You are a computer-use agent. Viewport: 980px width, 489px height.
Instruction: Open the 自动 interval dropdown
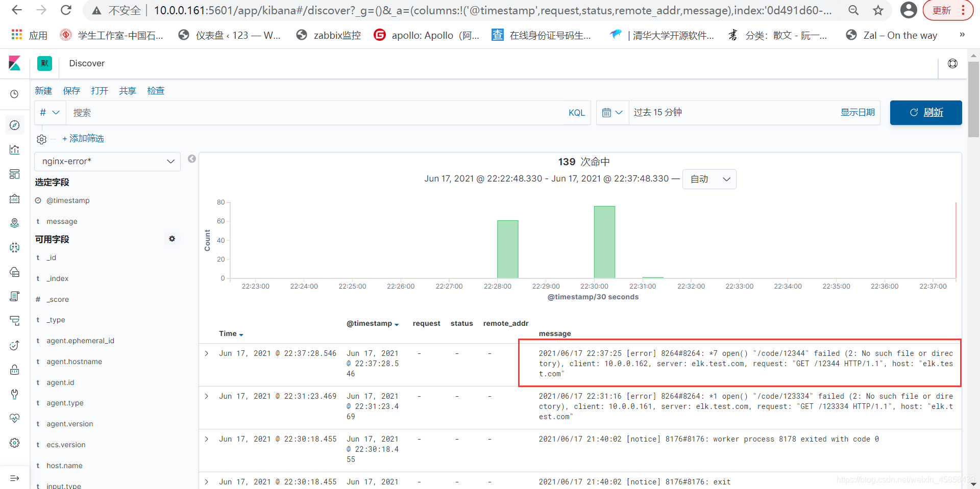point(709,179)
